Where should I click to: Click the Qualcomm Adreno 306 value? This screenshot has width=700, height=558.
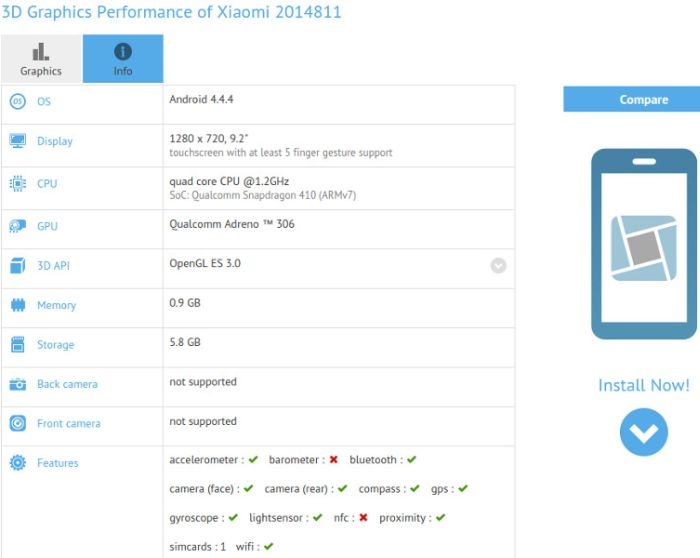coord(232,224)
